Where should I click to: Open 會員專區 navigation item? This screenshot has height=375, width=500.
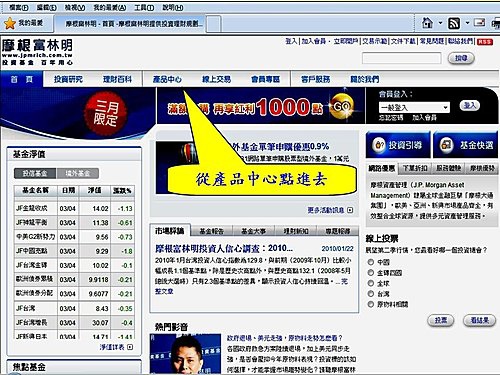pos(265,79)
